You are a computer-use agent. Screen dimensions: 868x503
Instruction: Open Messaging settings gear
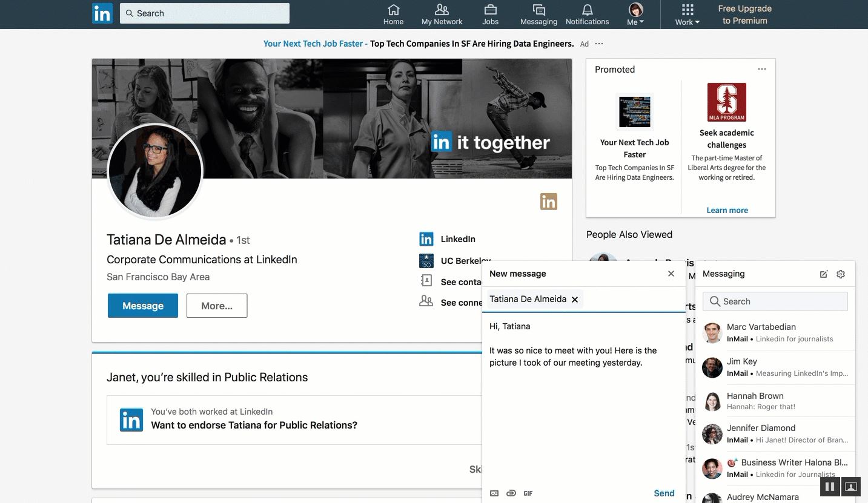click(841, 274)
